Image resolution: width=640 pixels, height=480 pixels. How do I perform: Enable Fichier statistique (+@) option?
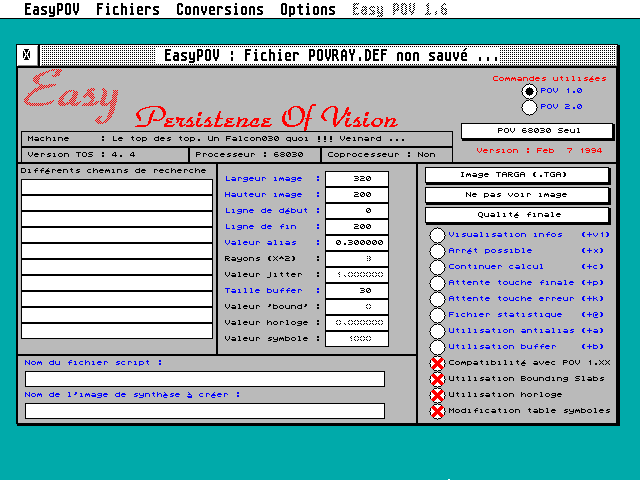point(437,315)
